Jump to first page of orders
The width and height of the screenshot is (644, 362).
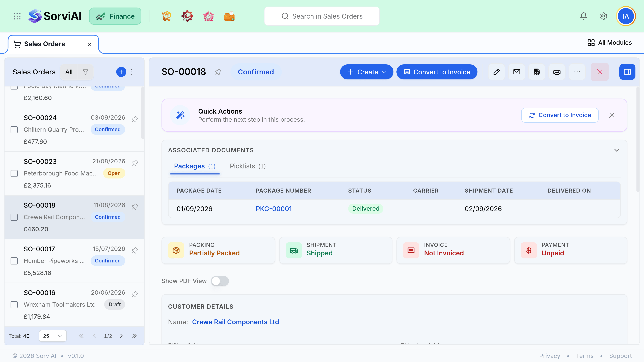(81, 336)
